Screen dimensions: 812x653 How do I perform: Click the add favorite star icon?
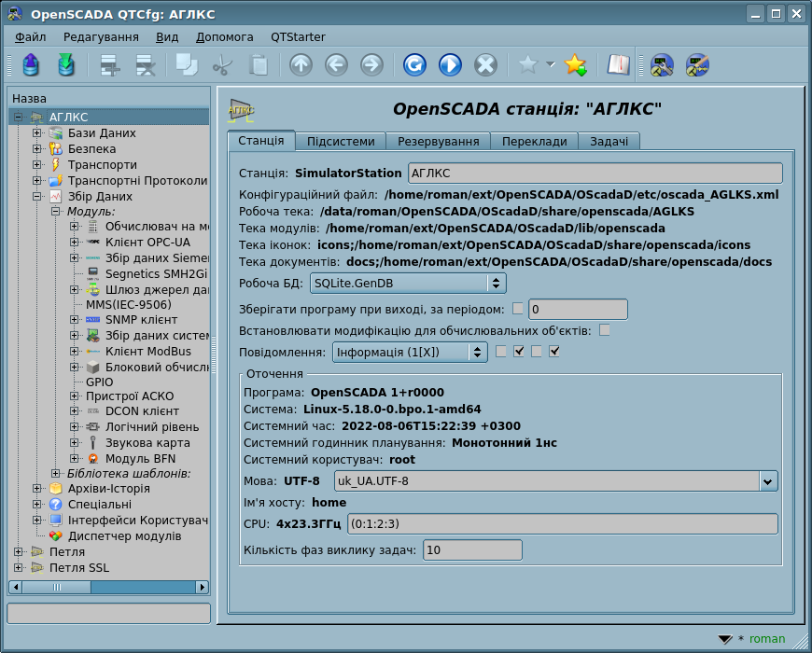(576, 64)
